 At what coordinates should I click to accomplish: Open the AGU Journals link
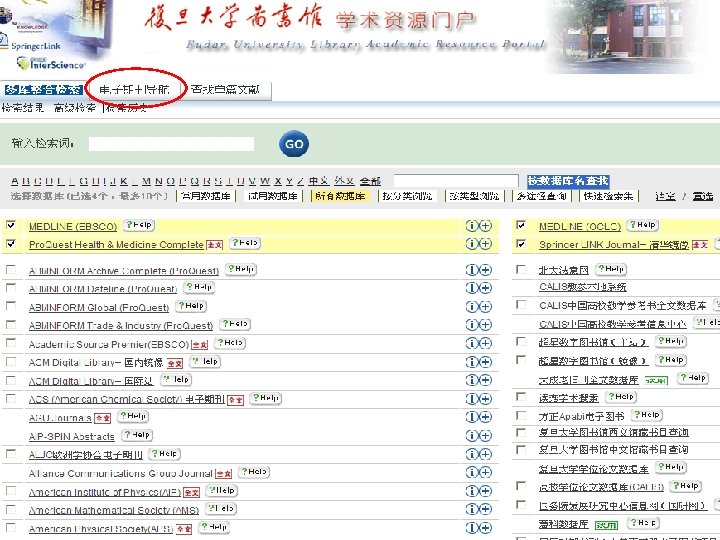(60, 418)
